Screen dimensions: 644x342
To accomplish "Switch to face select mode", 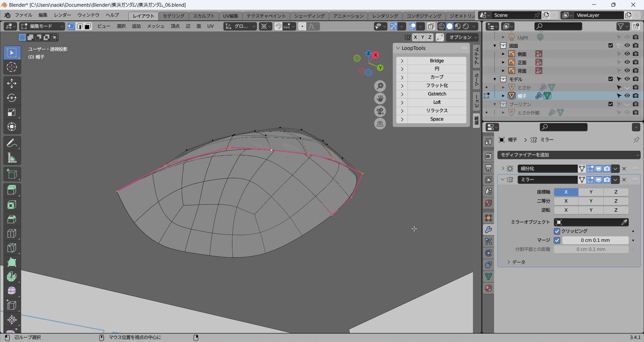I will click(88, 26).
